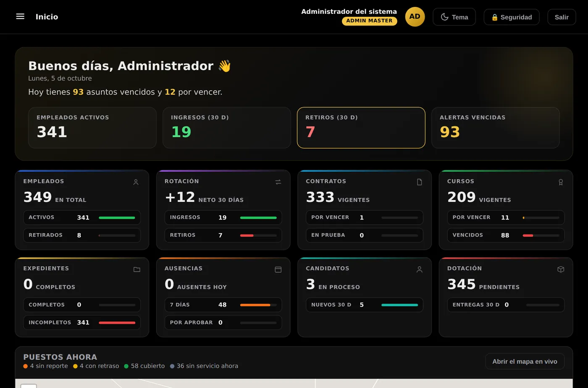Click Por Aprobar 0 row in Ausencias
The width and height of the screenshot is (588, 388).
pyautogui.click(x=223, y=322)
